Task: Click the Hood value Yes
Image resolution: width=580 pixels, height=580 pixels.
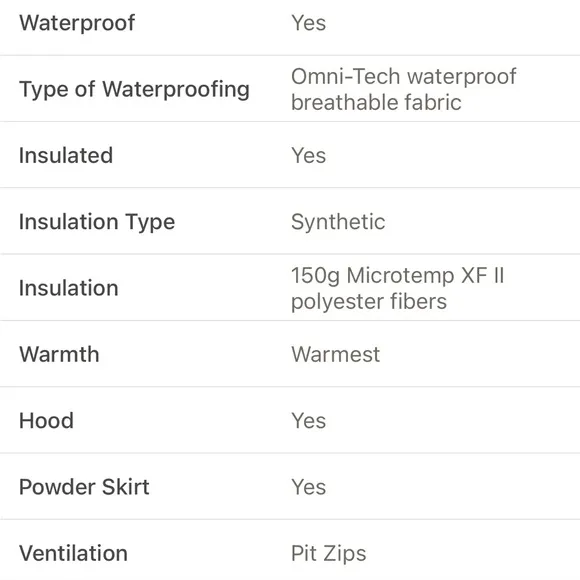Action: pos(308,421)
